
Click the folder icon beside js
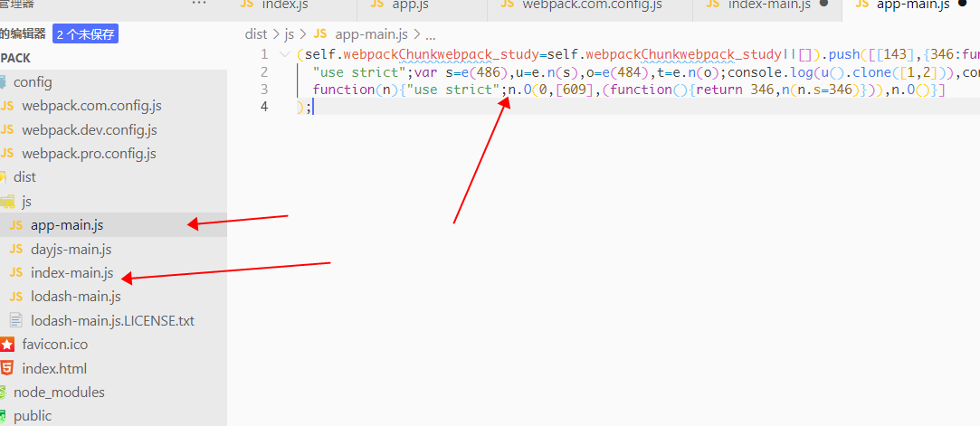(x=7, y=201)
